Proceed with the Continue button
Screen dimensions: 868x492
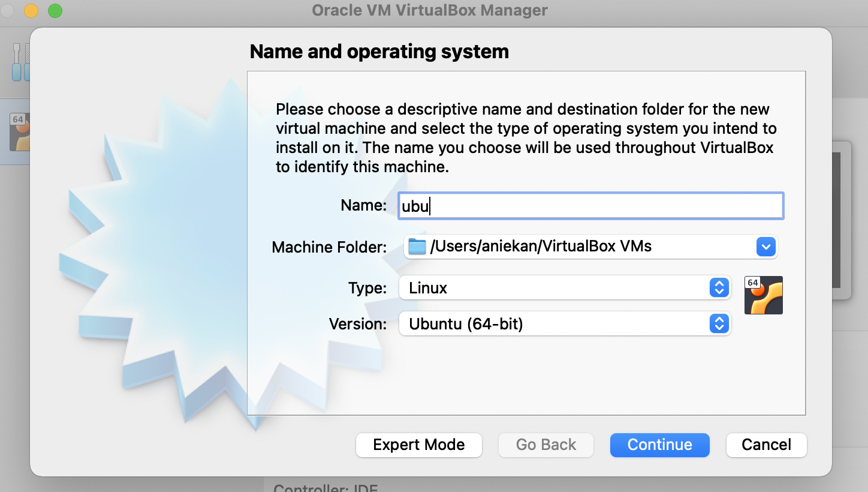(660, 445)
